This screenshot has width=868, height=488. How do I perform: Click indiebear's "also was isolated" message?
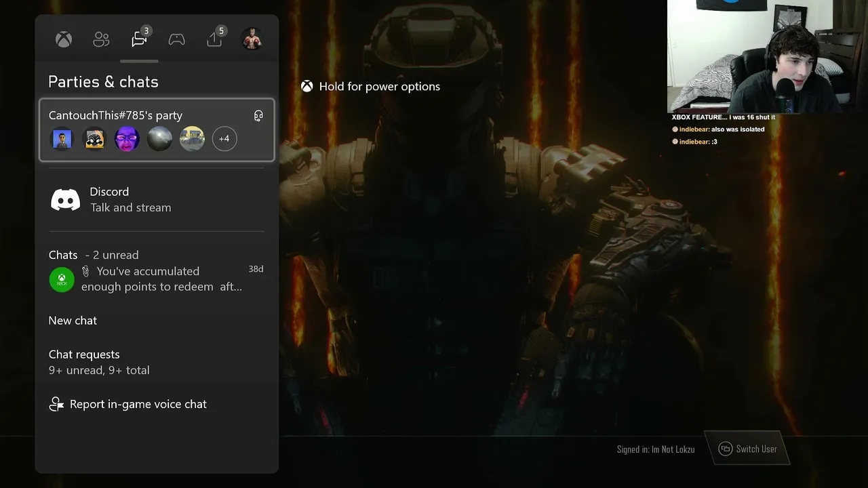pos(719,129)
